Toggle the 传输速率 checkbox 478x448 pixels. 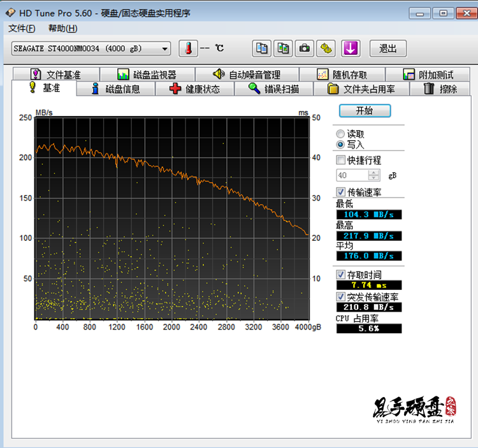point(340,192)
